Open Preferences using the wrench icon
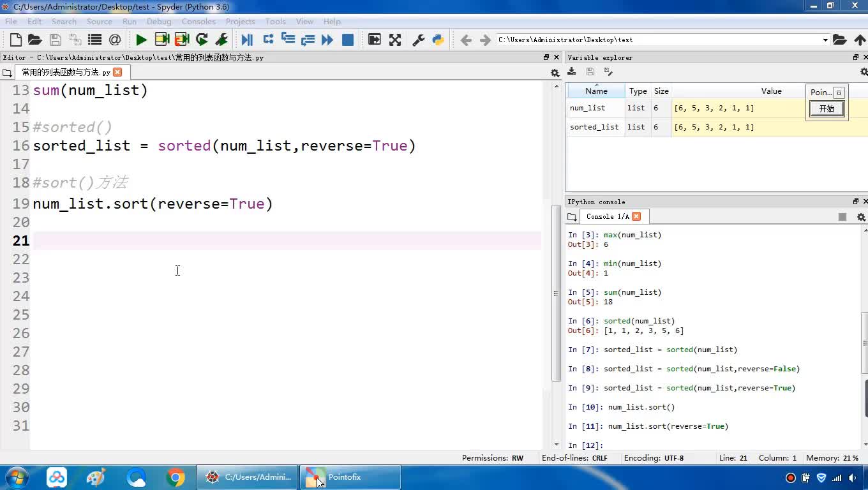 pos(419,40)
